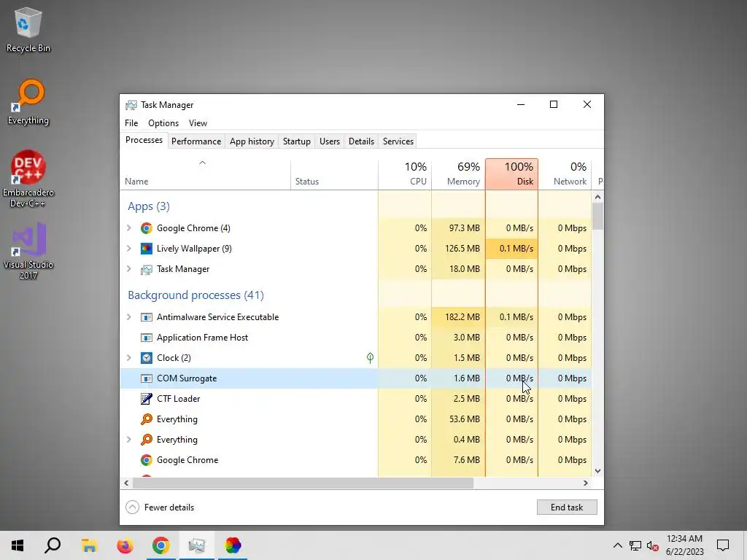Switch to the Users tab

click(330, 141)
